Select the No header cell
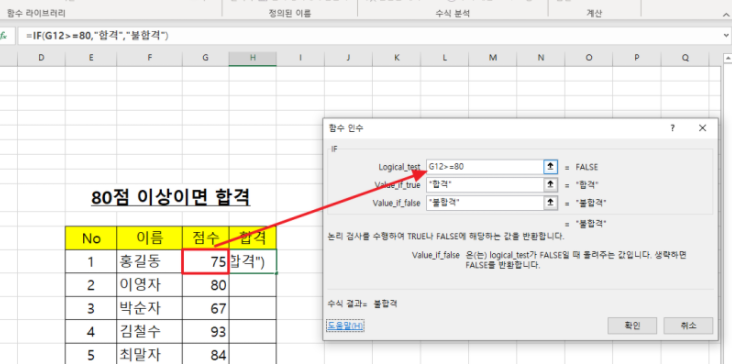732x364 pixels. coord(91,238)
